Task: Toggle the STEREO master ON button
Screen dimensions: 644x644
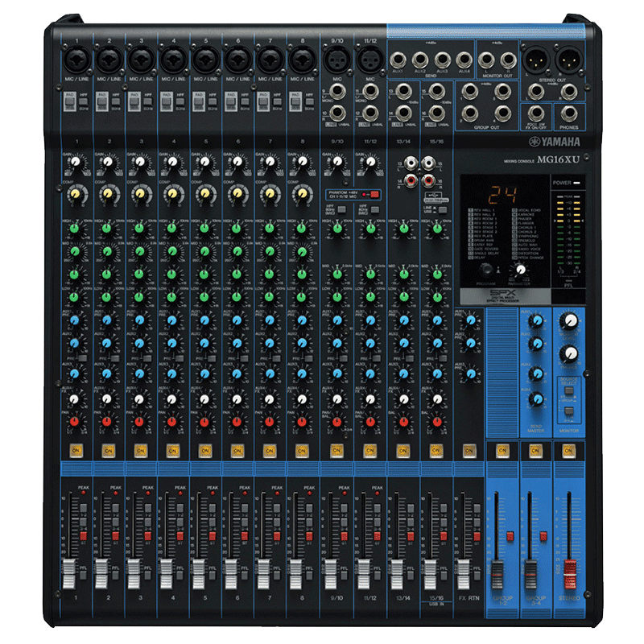Action: point(568,451)
